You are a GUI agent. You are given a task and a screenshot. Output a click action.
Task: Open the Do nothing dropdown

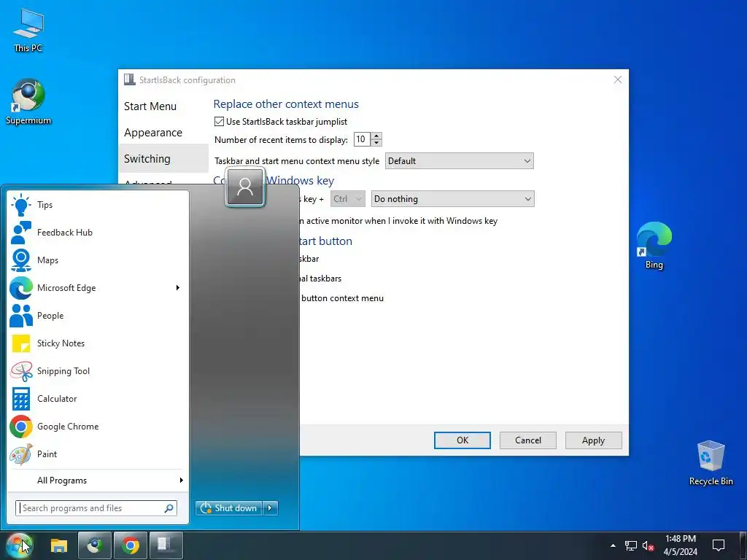(x=452, y=199)
